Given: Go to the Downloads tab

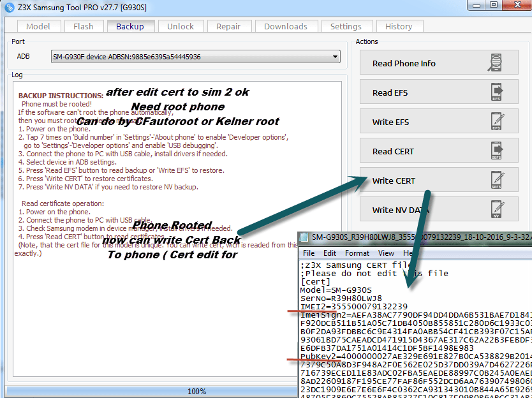Looking at the screenshot, I should point(286,26).
